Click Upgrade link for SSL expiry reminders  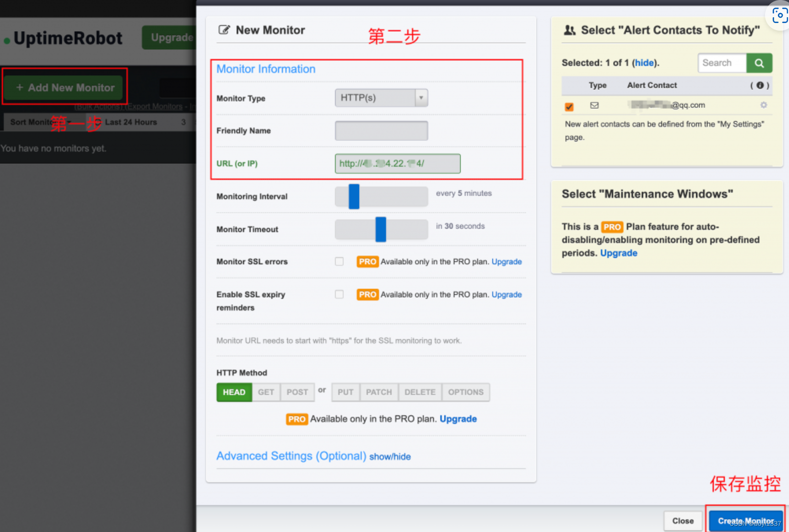[x=507, y=294]
